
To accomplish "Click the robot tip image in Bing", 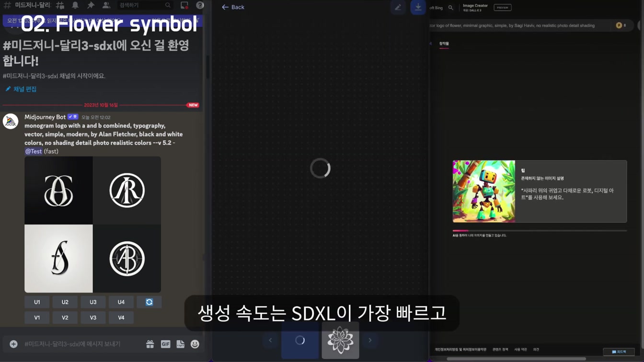I will coord(484,191).
